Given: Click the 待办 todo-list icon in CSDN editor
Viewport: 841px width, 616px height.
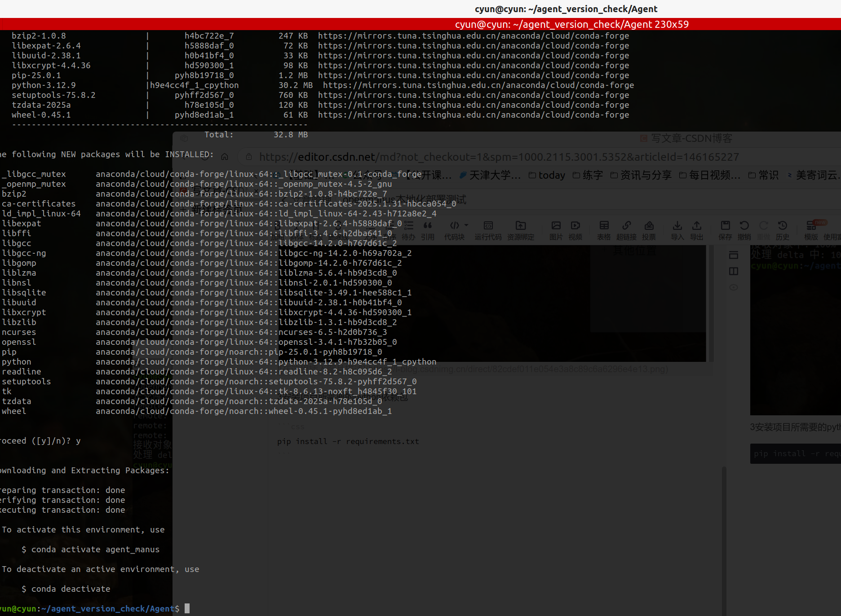Looking at the screenshot, I should click(408, 230).
